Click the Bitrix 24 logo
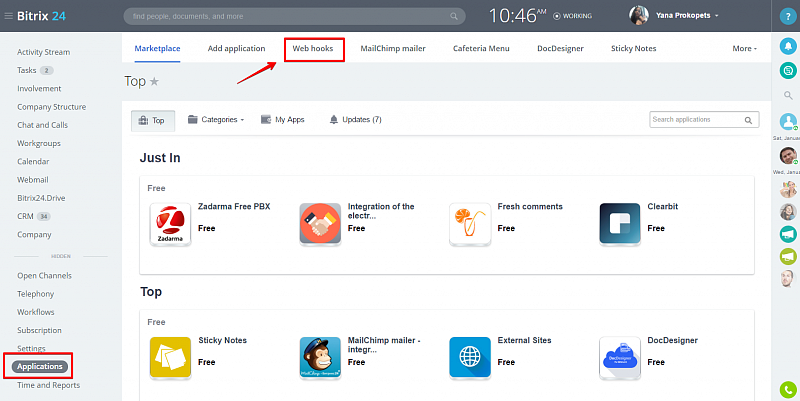800x401 pixels. [41, 16]
